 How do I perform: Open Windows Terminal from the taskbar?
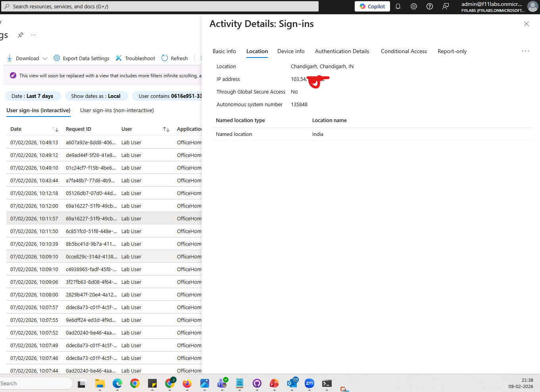click(327, 383)
